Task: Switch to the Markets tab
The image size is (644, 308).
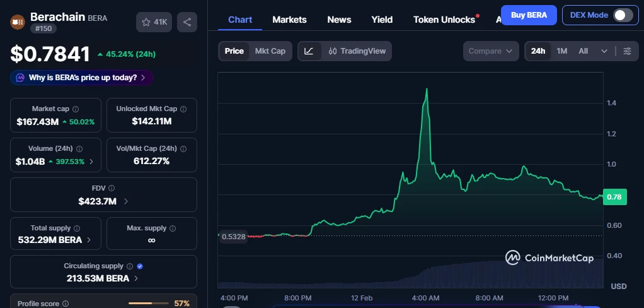Action: (x=290, y=20)
